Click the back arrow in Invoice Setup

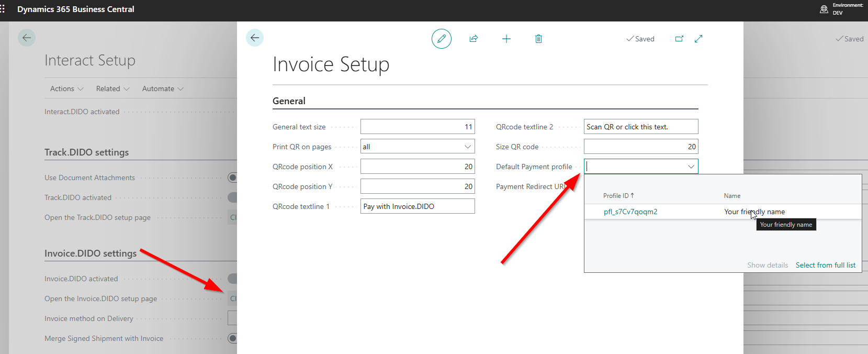click(x=255, y=38)
